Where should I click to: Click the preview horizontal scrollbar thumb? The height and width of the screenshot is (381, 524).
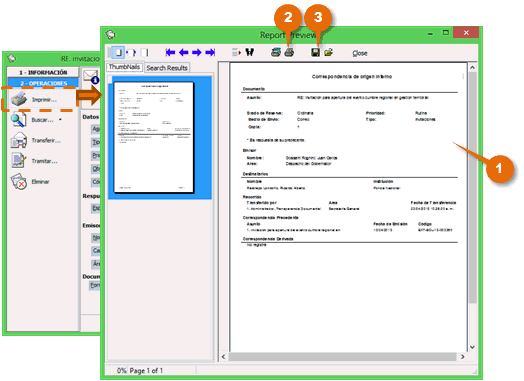342,357
